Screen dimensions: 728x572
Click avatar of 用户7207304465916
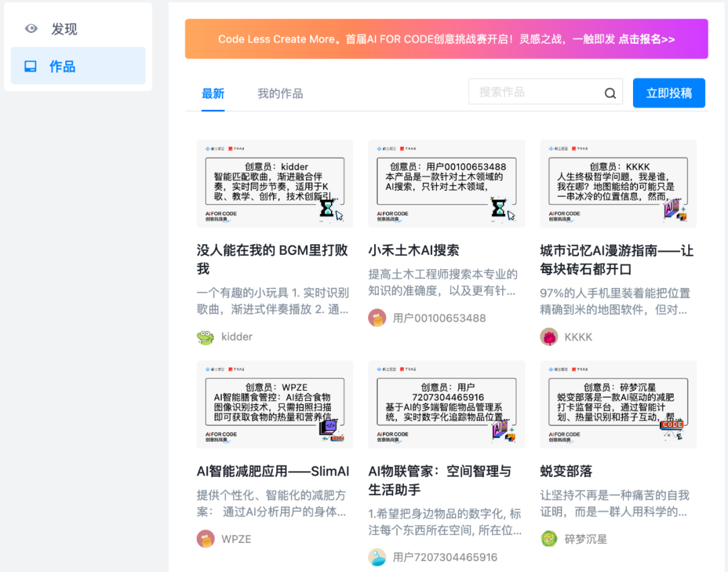tap(377, 557)
